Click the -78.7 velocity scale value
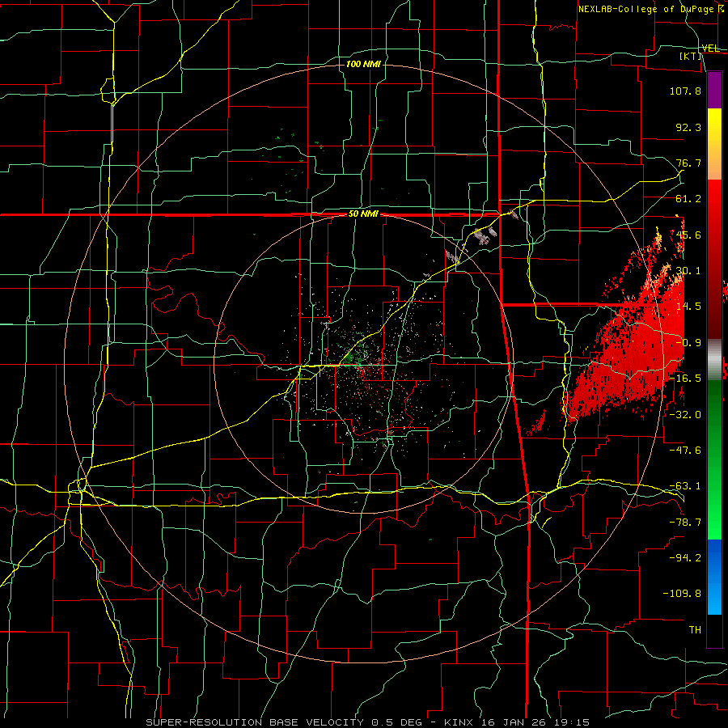728x728 pixels. 685,523
